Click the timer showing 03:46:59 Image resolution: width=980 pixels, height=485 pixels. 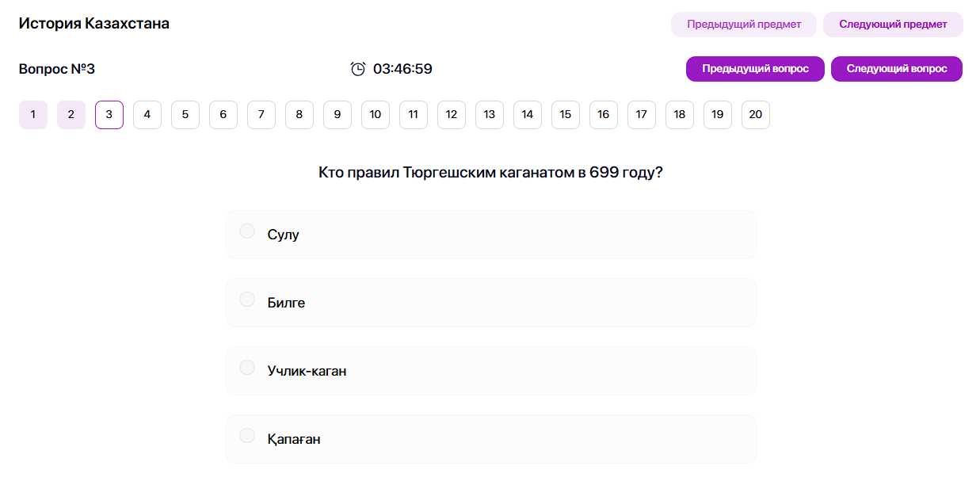(403, 69)
